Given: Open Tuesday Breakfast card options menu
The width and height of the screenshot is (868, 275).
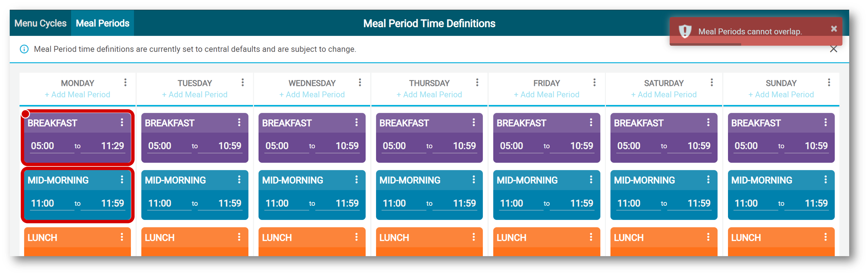Looking at the screenshot, I should click(239, 123).
